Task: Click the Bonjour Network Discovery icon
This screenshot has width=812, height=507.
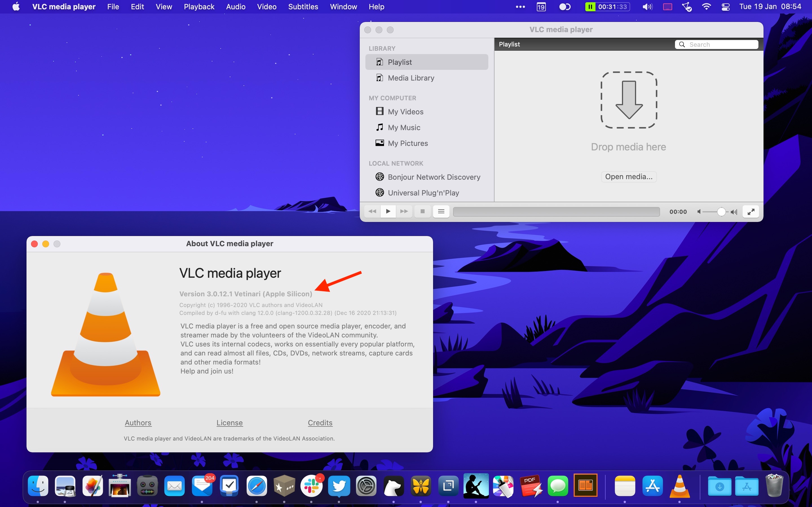Action: pyautogui.click(x=379, y=176)
